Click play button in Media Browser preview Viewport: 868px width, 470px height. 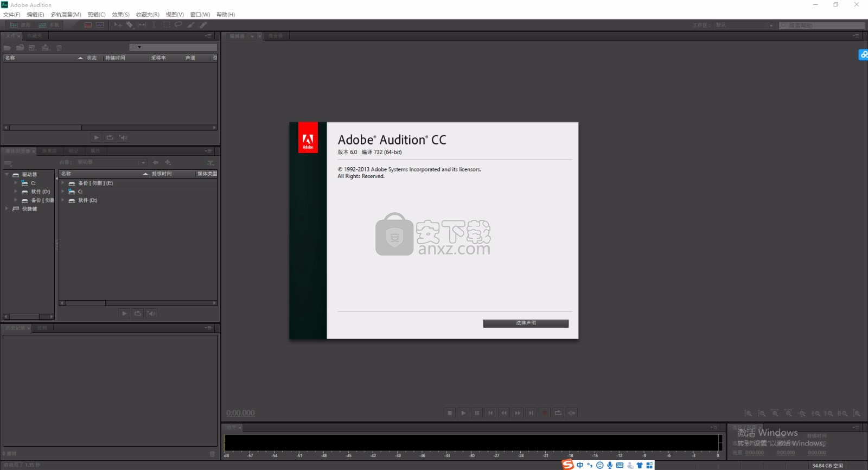pos(124,314)
